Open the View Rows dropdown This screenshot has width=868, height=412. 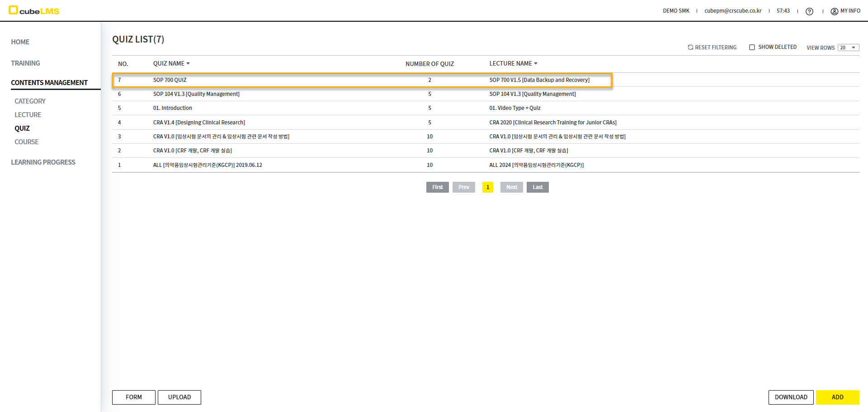(x=848, y=47)
